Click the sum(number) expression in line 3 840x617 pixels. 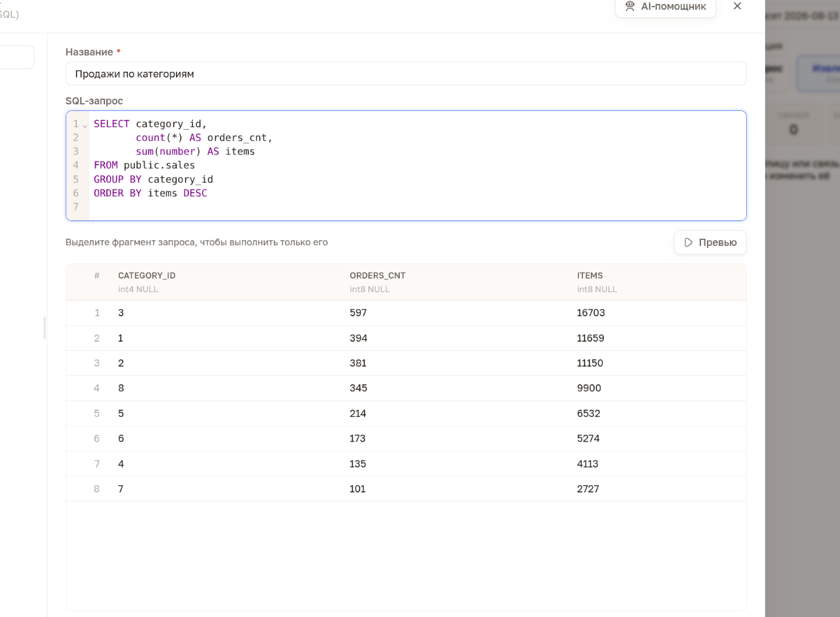[168, 151]
